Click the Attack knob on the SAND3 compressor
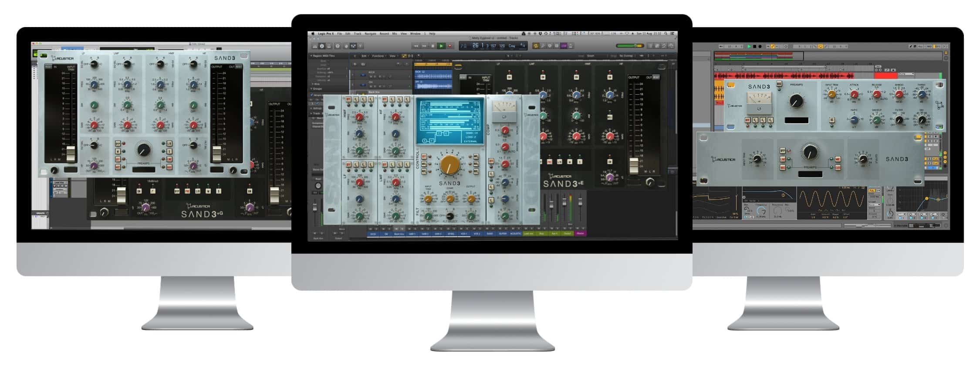 tap(855, 94)
